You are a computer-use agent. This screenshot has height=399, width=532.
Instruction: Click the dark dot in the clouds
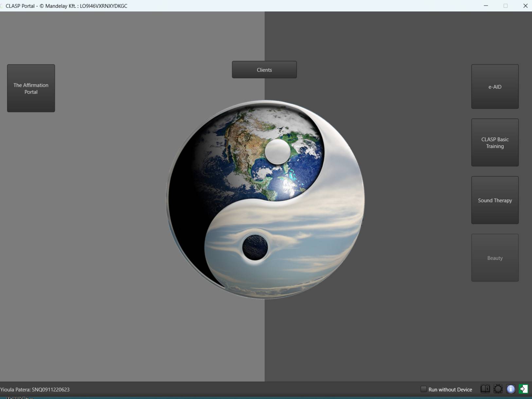pos(255,247)
